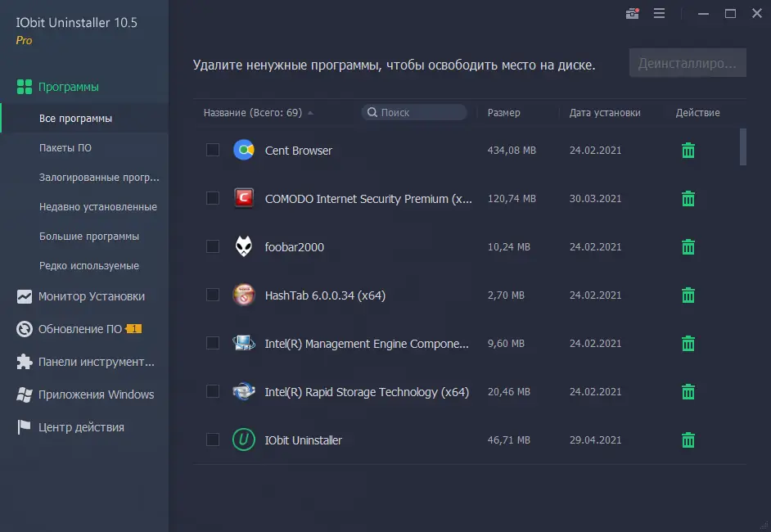Image resolution: width=771 pixels, height=532 pixels.
Task: Sort list by the Название column arrow
Action: pyautogui.click(x=310, y=113)
